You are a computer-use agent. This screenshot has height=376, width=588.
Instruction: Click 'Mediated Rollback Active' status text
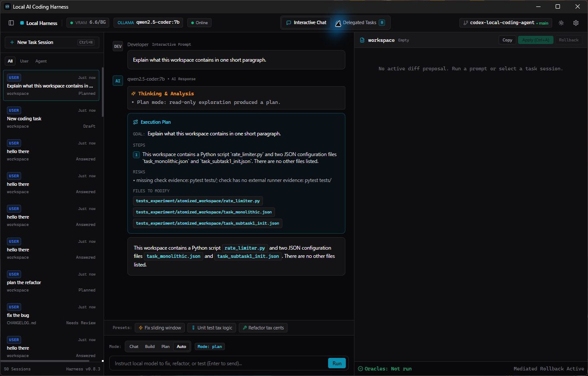pyautogui.click(x=548, y=369)
